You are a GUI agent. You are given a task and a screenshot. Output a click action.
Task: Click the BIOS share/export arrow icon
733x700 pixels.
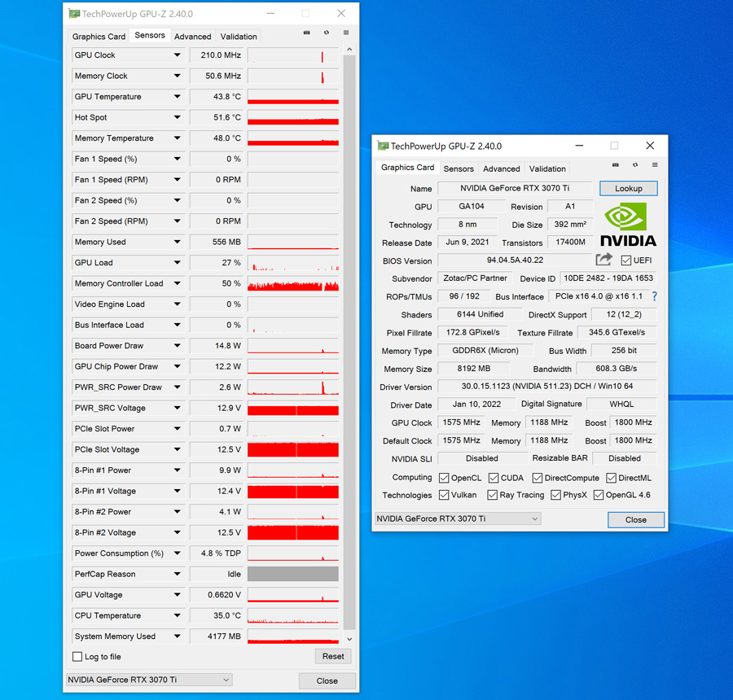(x=604, y=260)
